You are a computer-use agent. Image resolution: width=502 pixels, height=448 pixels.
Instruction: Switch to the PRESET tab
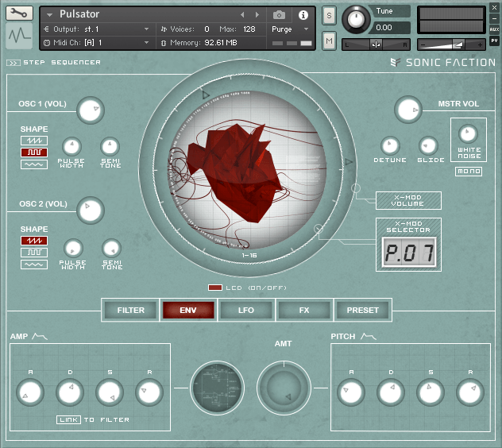tap(362, 310)
